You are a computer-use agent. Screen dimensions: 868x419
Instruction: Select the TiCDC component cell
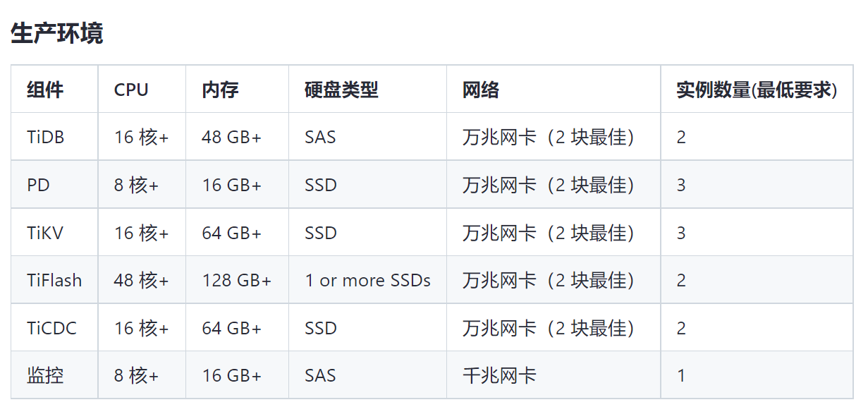coord(51,328)
